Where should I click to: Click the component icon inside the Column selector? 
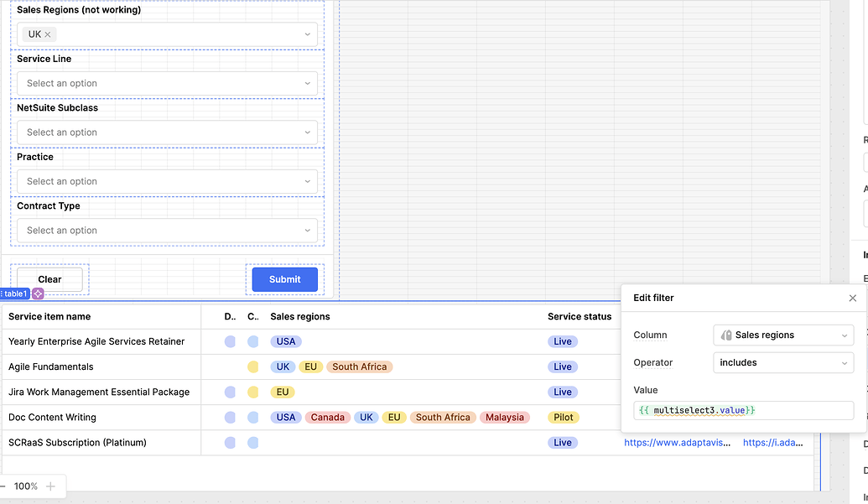(730, 335)
